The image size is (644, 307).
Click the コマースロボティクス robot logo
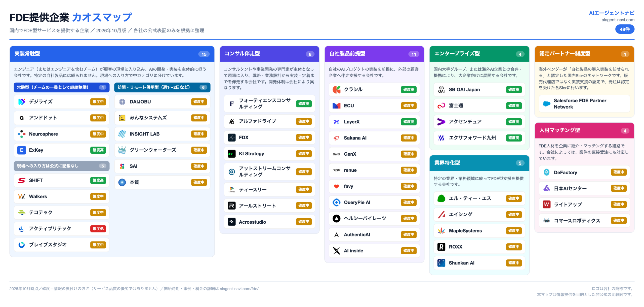click(x=546, y=221)
